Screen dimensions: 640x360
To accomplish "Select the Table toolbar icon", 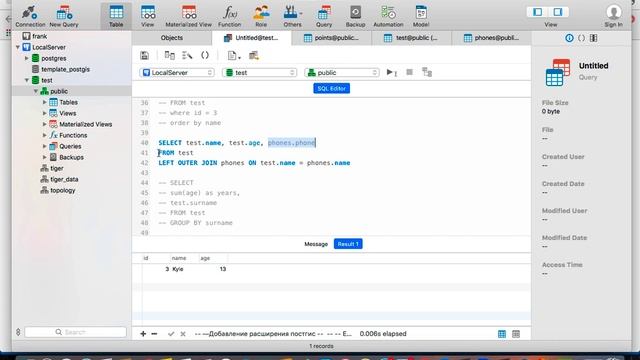I will tap(116, 16).
